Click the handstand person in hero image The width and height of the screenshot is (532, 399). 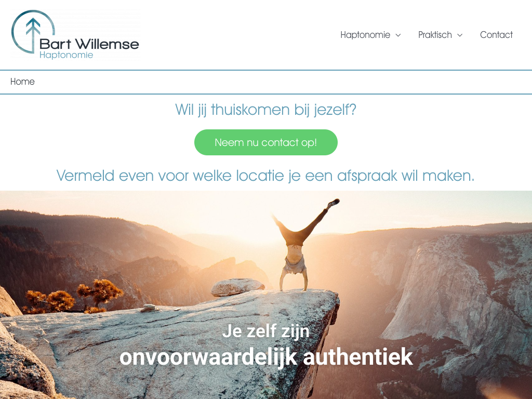click(x=302, y=245)
